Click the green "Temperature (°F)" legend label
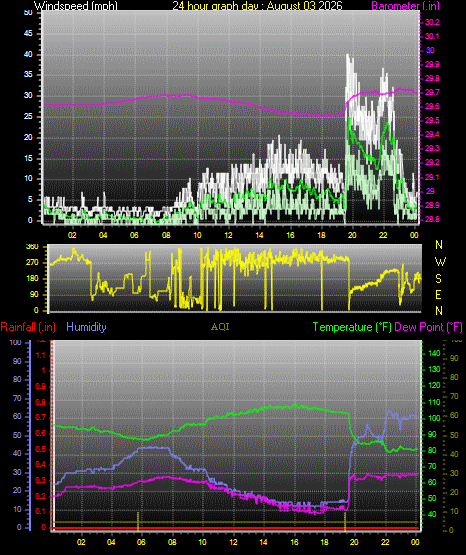Viewport: 466px width, 555px height. tap(352, 327)
